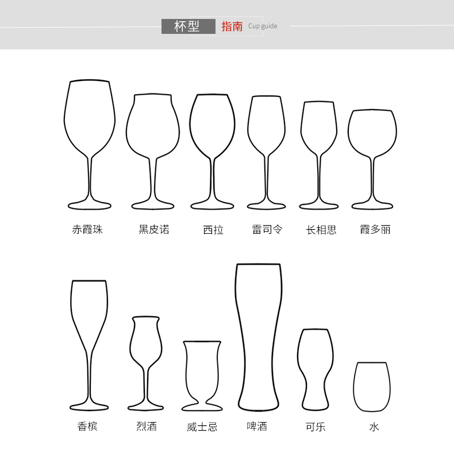Click the 赤霞珠 wine glass outline
Screen dimensions: 454x476
(x=89, y=145)
